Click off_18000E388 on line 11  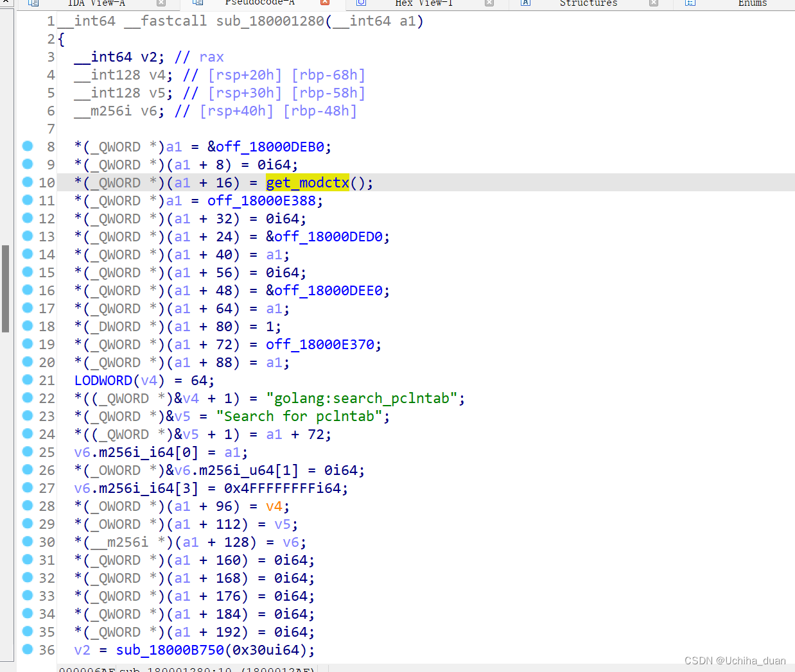pyautogui.click(x=263, y=200)
